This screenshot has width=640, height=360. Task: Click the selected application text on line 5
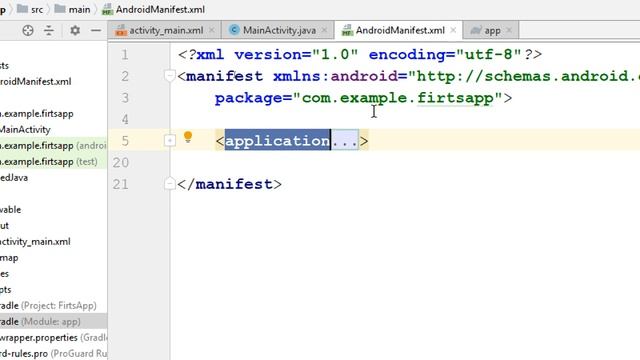coord(278,141)
